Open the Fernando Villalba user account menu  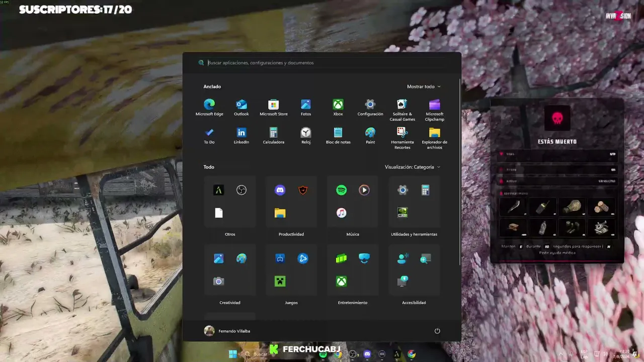tap(227, 331)
